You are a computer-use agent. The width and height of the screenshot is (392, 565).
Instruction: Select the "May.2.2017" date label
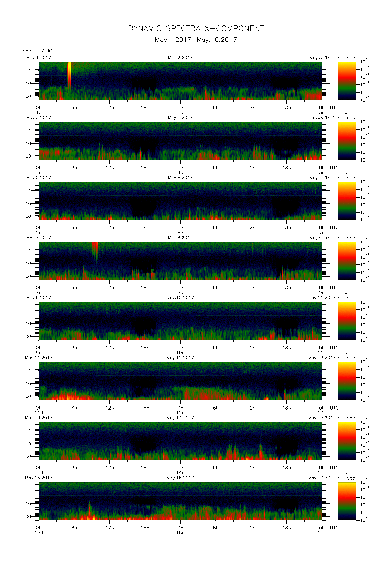coord(180,58)
